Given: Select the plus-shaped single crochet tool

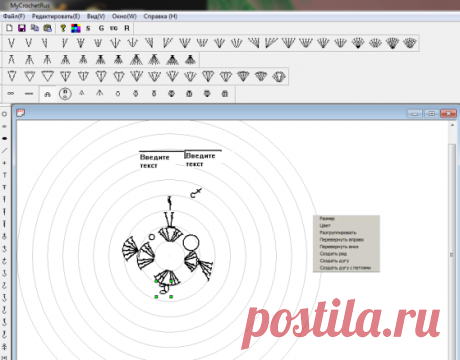Looking at the screenshot, I should tap(4, 163).
